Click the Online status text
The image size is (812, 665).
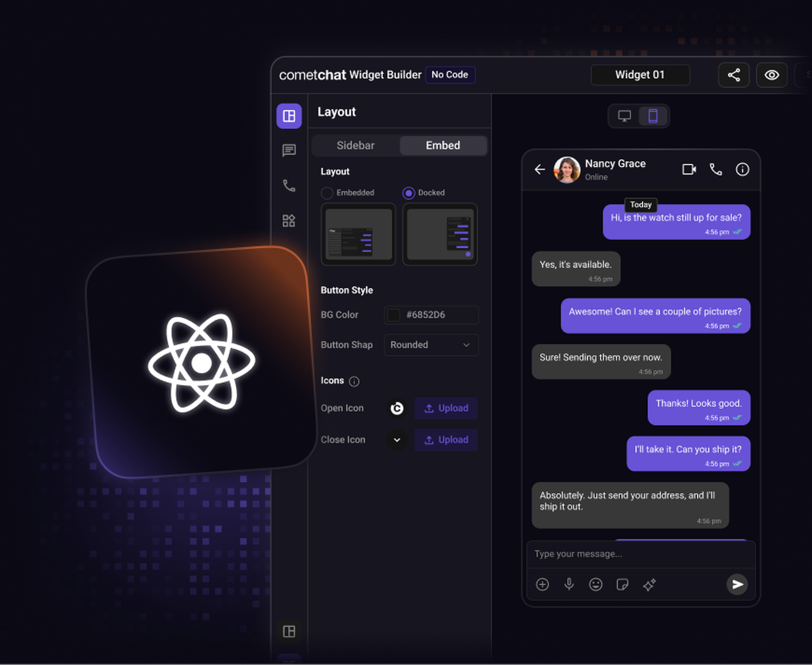coord(596,177)
